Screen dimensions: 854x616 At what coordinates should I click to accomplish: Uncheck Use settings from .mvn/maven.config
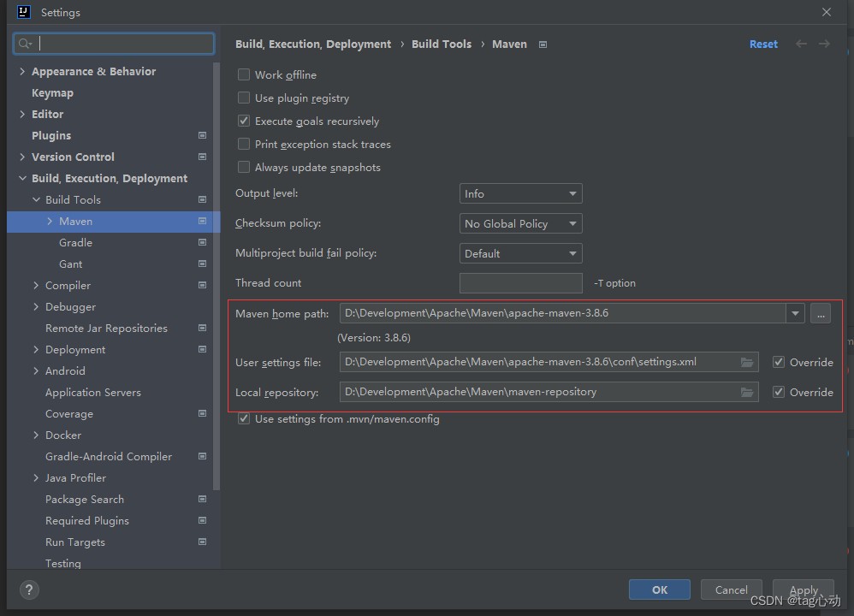pyautogui.click(x=244, y=419)
